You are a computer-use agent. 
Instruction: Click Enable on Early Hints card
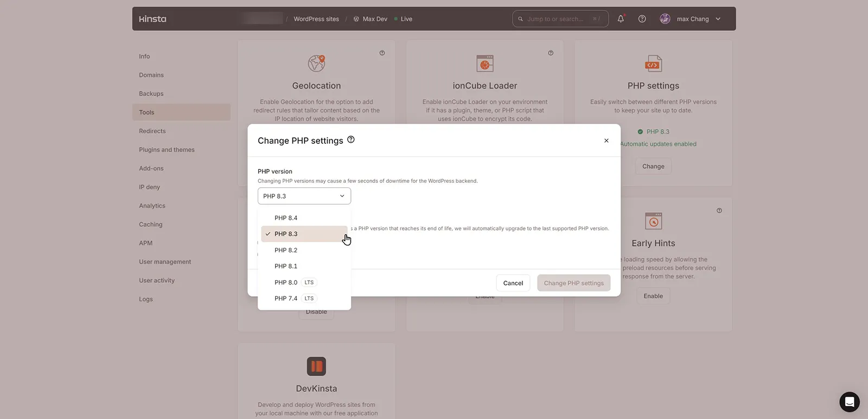coord(653,296)
